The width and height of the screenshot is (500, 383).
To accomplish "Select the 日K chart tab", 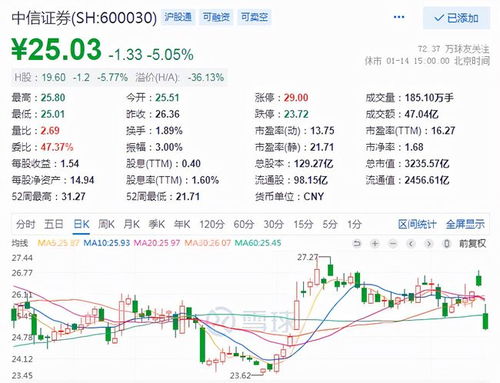I will (81, 224).
